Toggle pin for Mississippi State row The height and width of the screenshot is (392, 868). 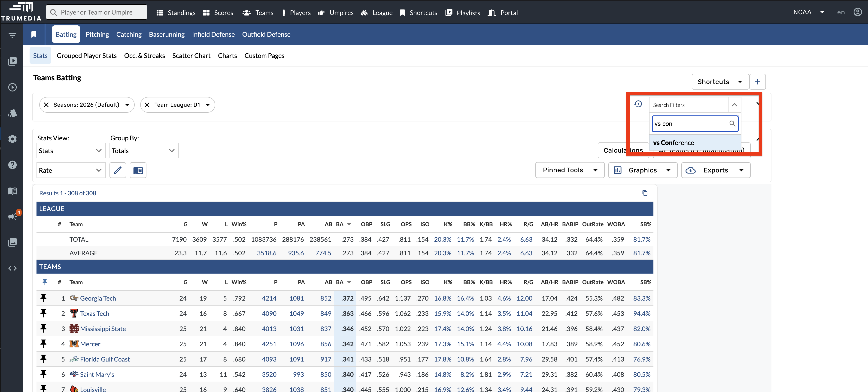pos(43,328)
